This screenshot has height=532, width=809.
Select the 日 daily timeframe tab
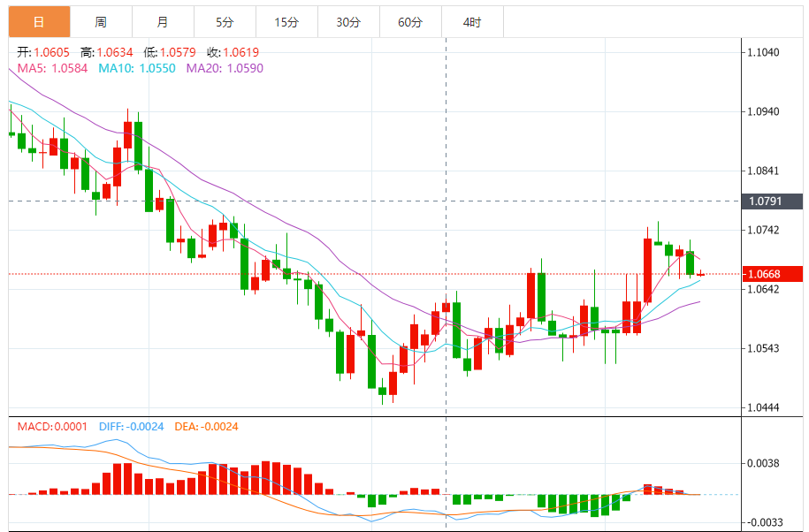(x=39, y=22)
